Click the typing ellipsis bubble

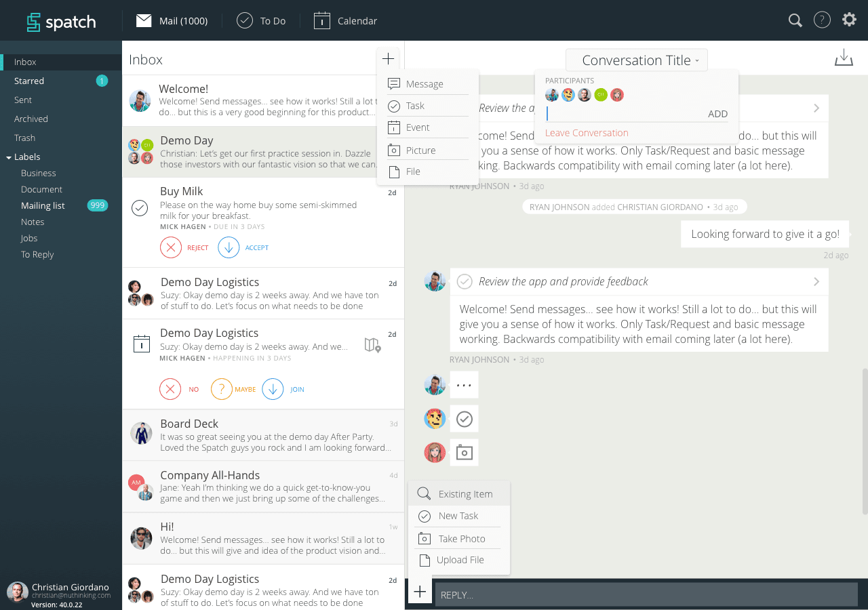tap(464, 385)
